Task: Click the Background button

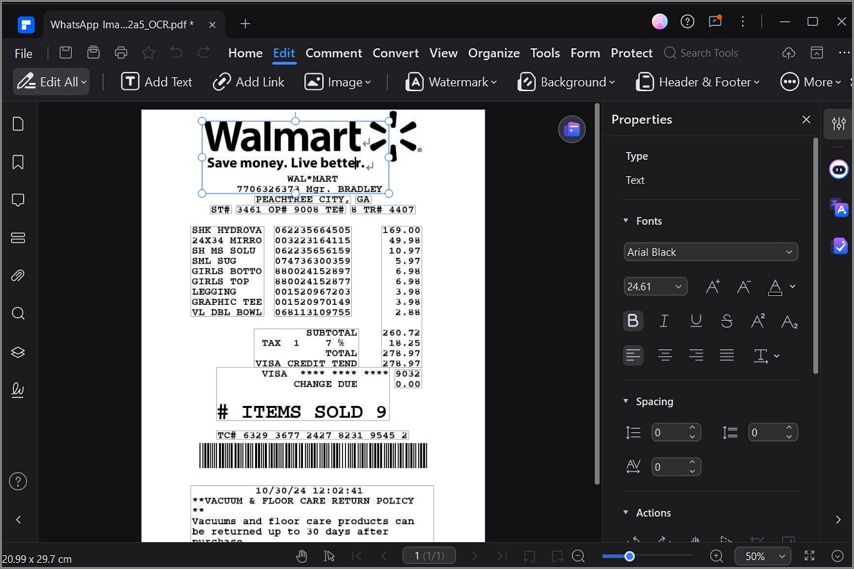Action: coord(566,82)
